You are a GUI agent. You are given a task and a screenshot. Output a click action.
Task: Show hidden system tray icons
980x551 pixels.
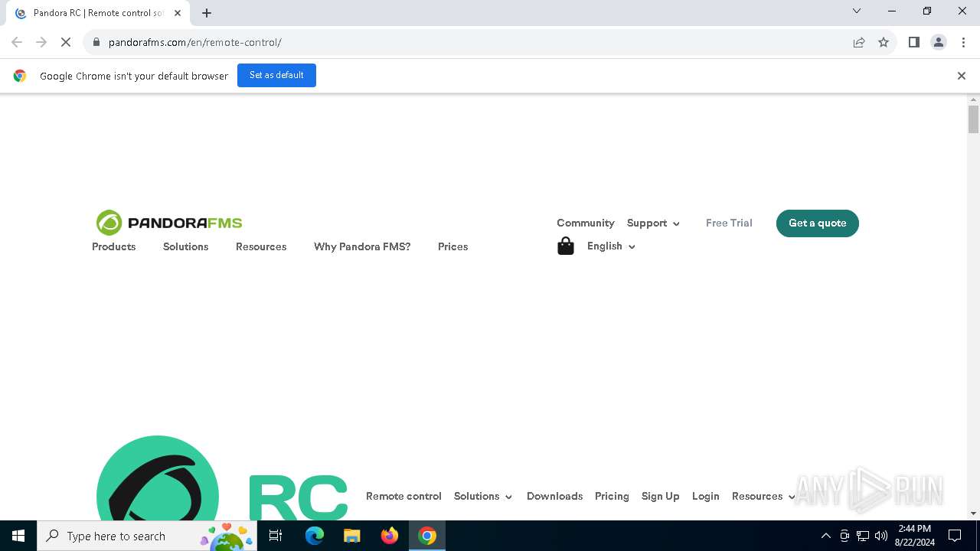(825, 536)
